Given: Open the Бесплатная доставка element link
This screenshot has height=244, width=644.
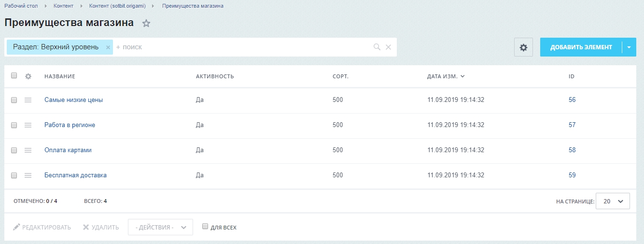Looking at the screenshot, I should (75, 175).
